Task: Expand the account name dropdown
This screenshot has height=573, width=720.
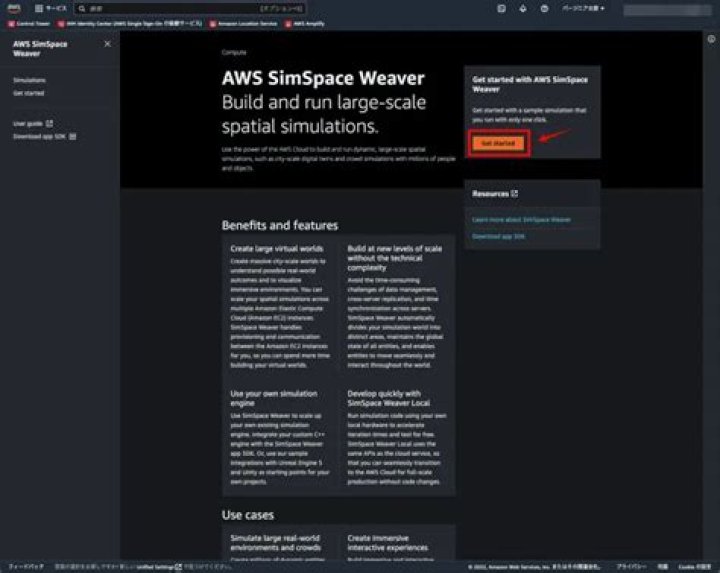Action: coord(663,9)
